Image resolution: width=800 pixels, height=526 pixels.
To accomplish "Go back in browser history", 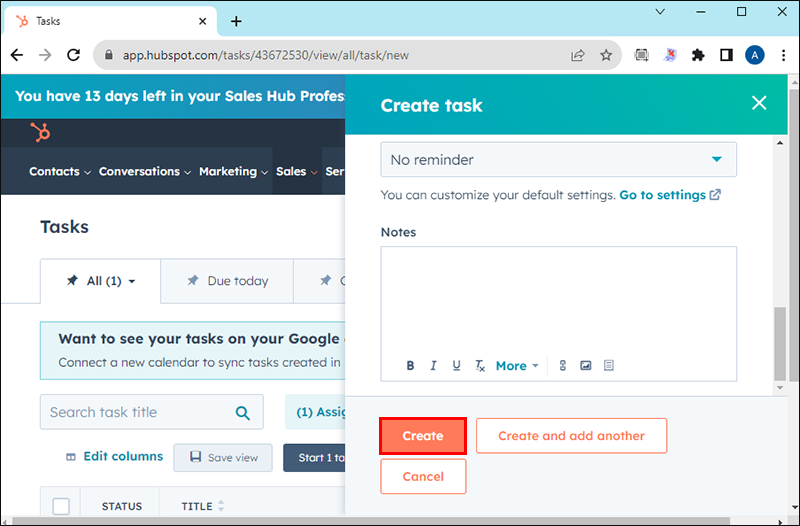I will (17, 55).
